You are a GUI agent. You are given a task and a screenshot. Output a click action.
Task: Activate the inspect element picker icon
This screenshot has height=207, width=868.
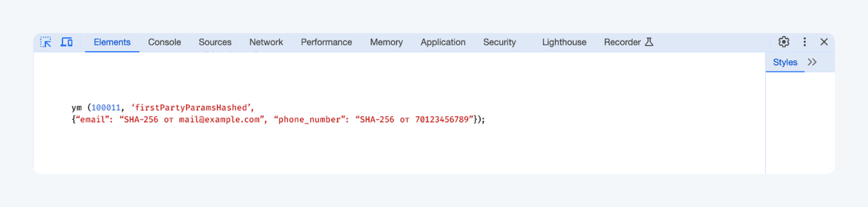[x=45, y=42]
